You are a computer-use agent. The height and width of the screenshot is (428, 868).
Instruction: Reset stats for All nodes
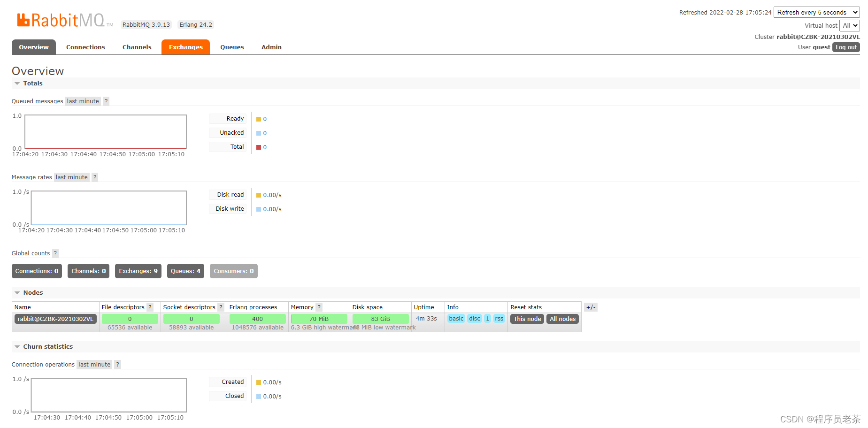562,319
